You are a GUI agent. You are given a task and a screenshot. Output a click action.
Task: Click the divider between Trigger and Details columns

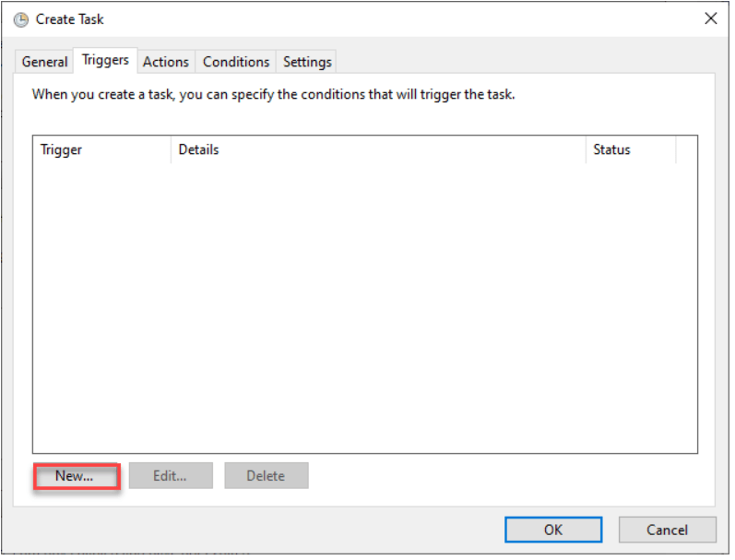coord(171,149)
